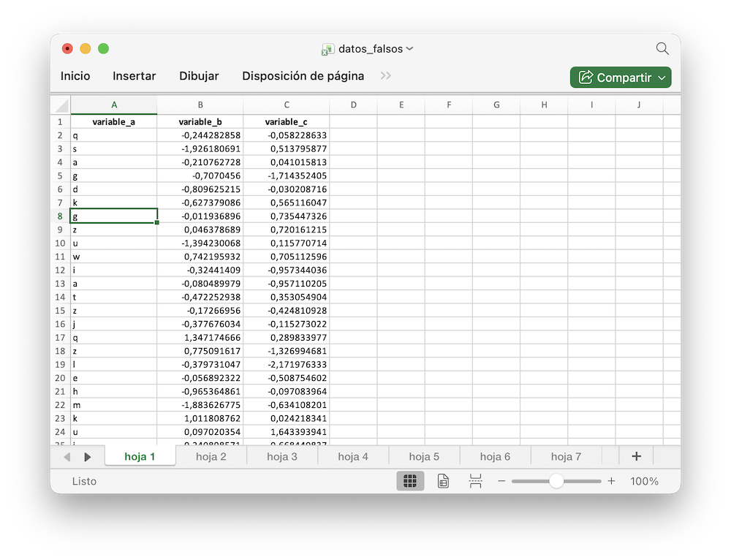731x560 pixels.
Task: Open the datos_falsos title dropdown
Action: click(409, 49)
